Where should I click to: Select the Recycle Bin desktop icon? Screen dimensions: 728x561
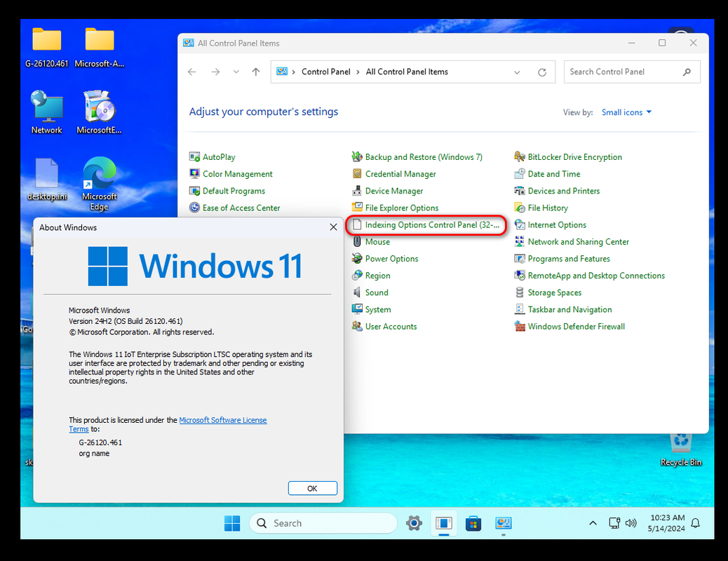coord(680,449)
